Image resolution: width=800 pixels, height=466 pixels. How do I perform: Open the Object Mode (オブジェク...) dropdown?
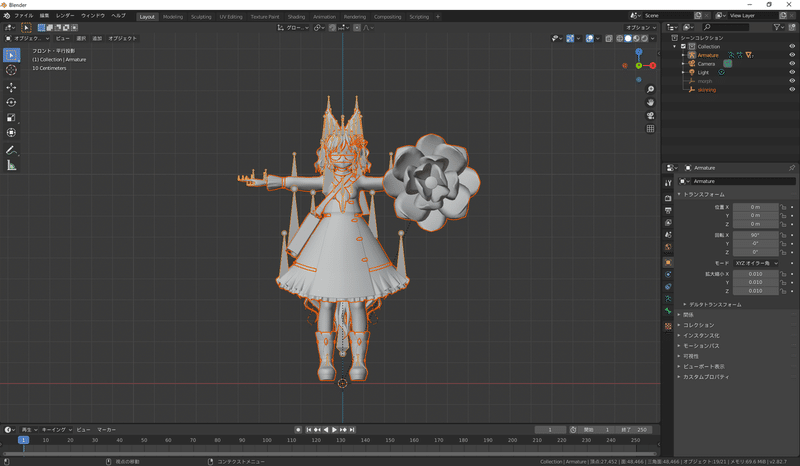pos(28,38)
